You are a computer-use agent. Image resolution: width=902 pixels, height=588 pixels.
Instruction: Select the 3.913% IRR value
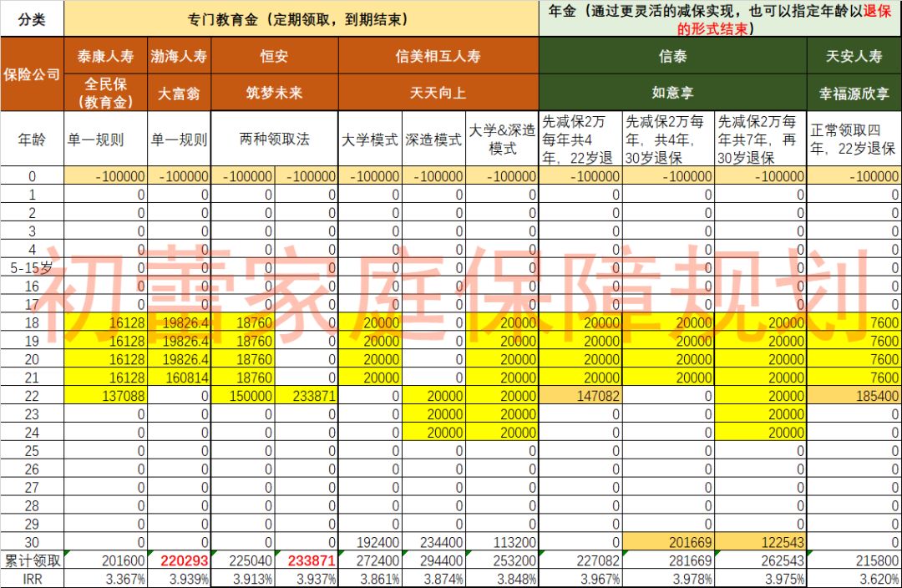pos(243,579)
